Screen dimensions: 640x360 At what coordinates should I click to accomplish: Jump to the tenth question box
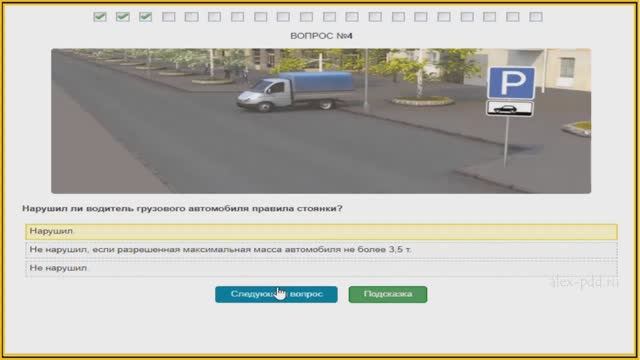pos(306,17)
